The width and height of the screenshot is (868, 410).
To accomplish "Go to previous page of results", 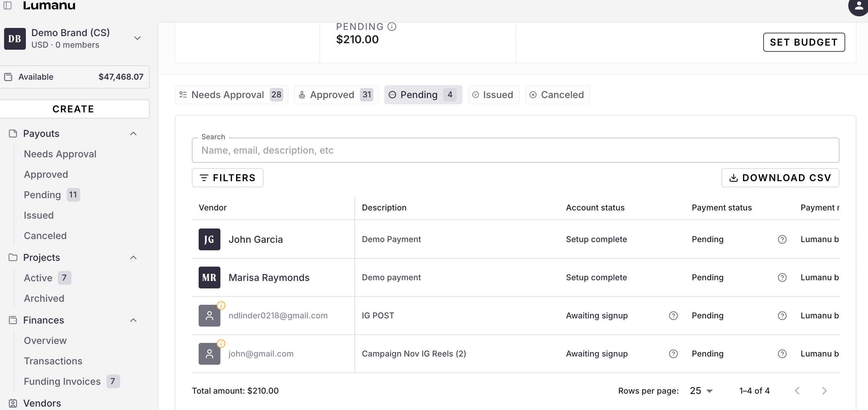I will click(797, 391).
